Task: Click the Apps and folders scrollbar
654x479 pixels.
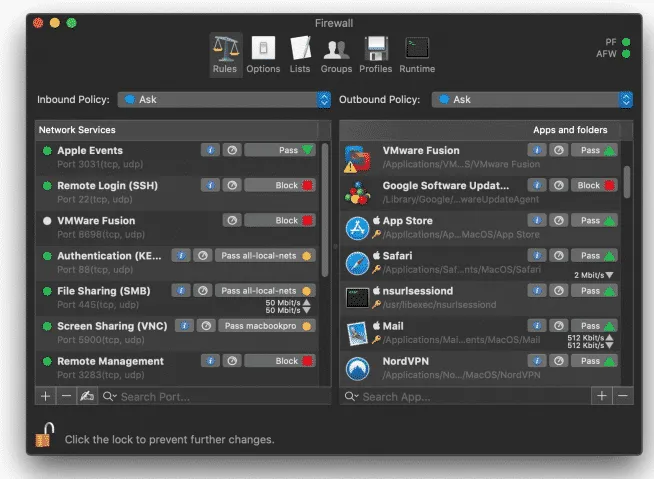Action: tap(626, 182)
